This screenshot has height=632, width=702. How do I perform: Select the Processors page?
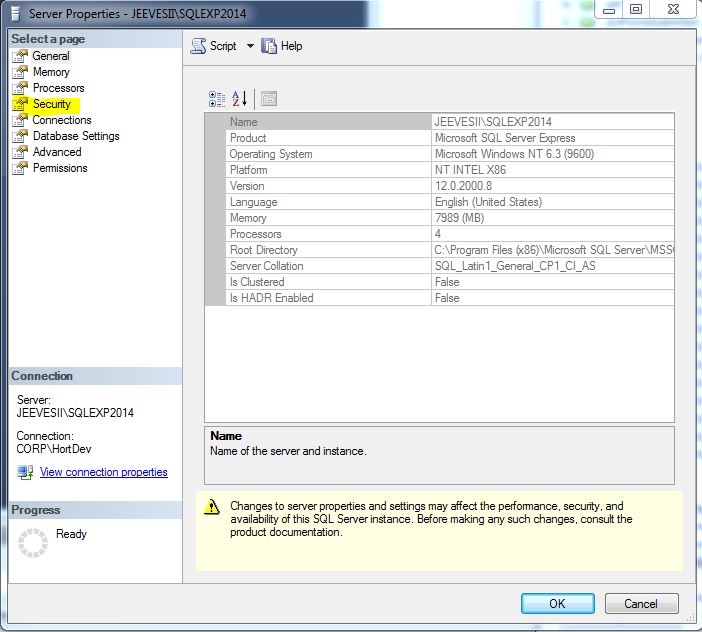[59, 88]
